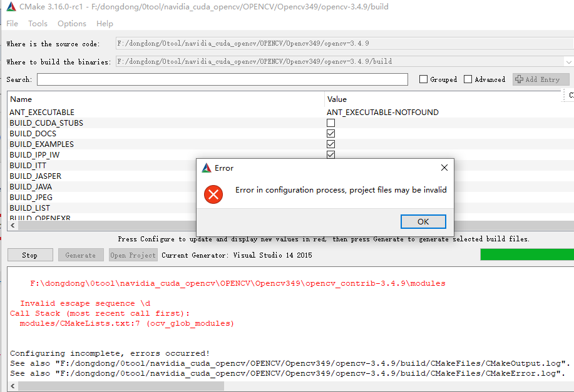The image size is (574, 392).
Task: Select the ANT_EXECUTABLE row name
Action: (42, 113)
